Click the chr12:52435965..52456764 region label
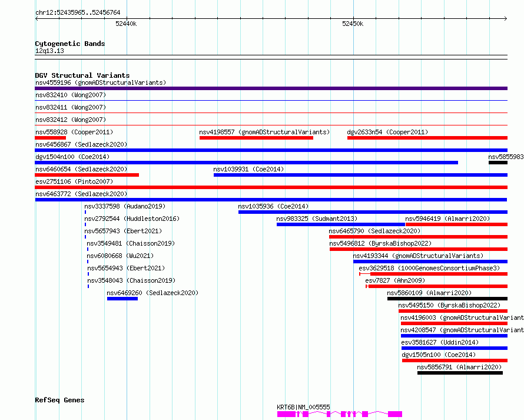The image size is (524, 420). tap(78, 13)
